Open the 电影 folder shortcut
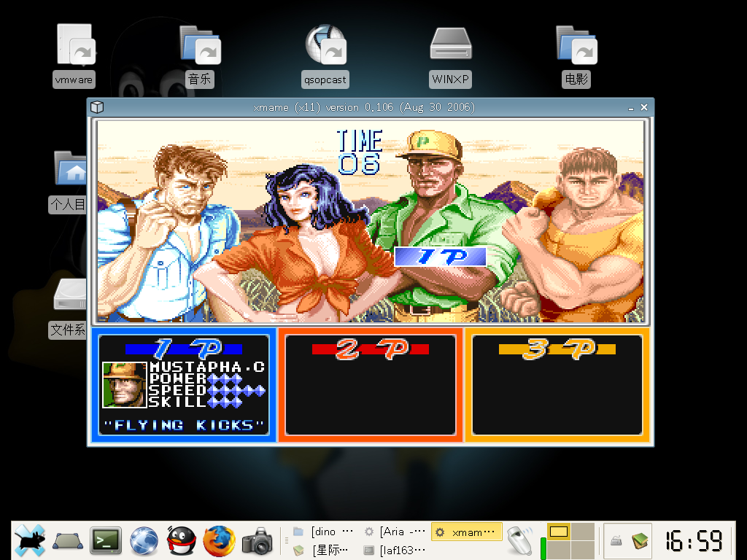The height and width of the screenshot is (560, 747). 576,55
